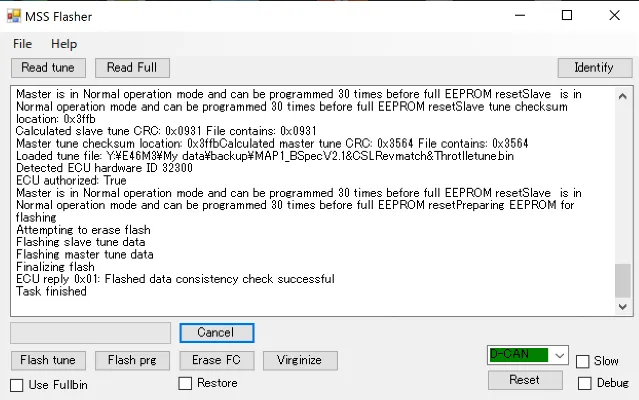Screen dimensions: 639x400
Task: Click the log scrollbar up arrow
Action: click(622, 96)
